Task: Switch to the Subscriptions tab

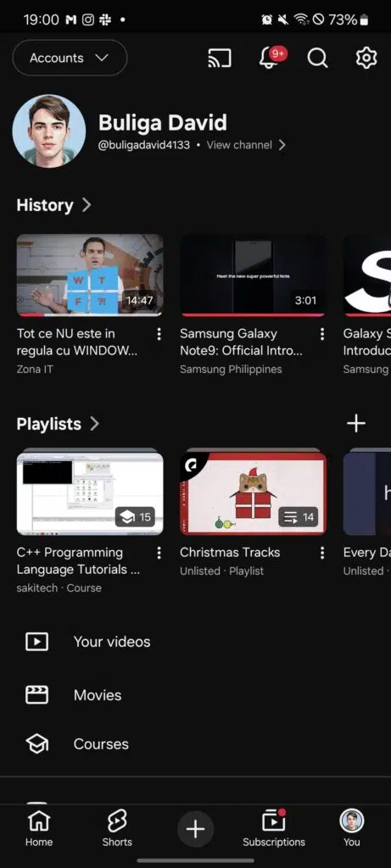Action: coord(274,827)
